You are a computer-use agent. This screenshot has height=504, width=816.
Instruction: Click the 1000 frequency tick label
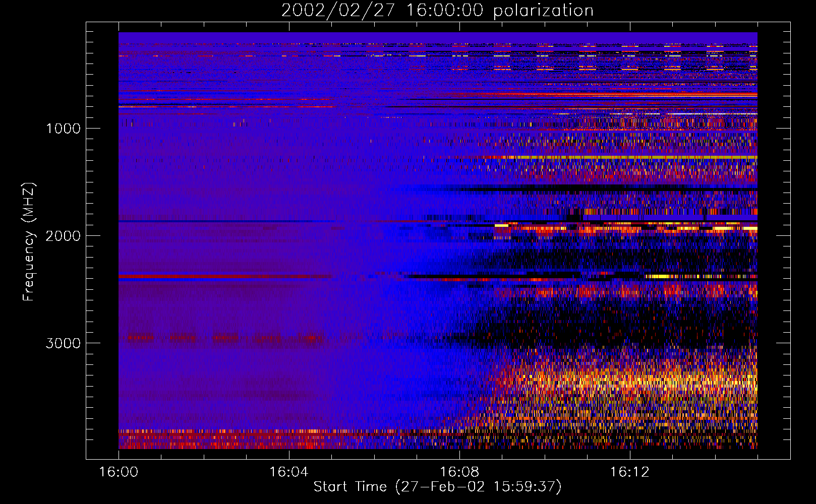63,129
